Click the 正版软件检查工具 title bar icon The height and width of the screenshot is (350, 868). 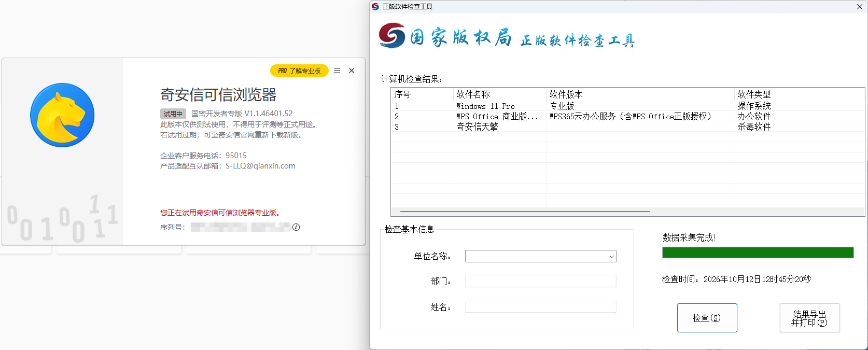tap(375, 7)
